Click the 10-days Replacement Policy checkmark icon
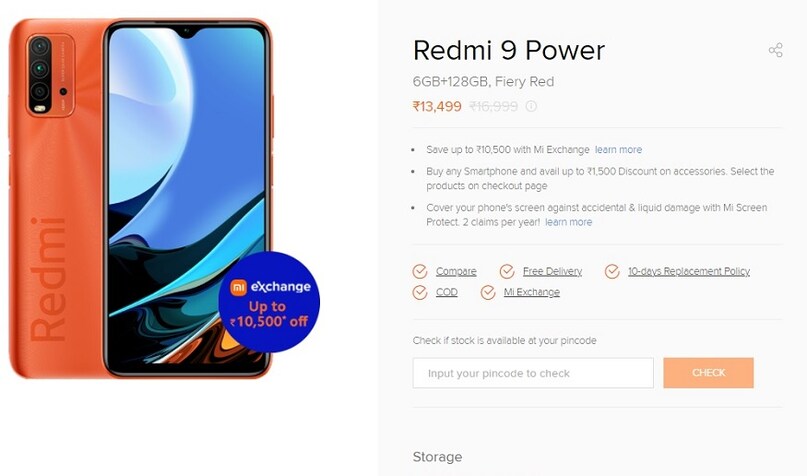The image size is (807, 476). pos(612,271)
